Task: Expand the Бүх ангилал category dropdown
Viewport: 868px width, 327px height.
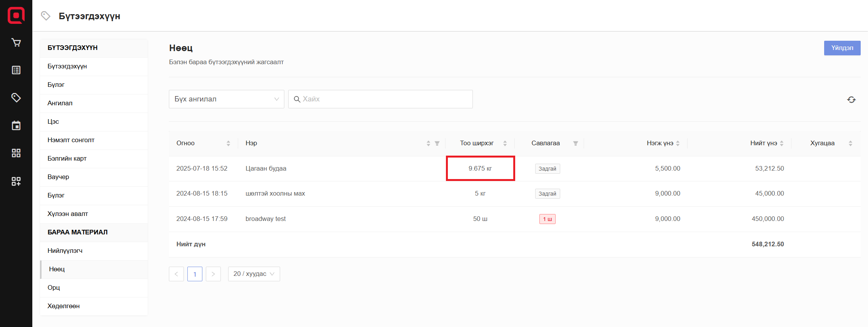Action: (226, 99)
